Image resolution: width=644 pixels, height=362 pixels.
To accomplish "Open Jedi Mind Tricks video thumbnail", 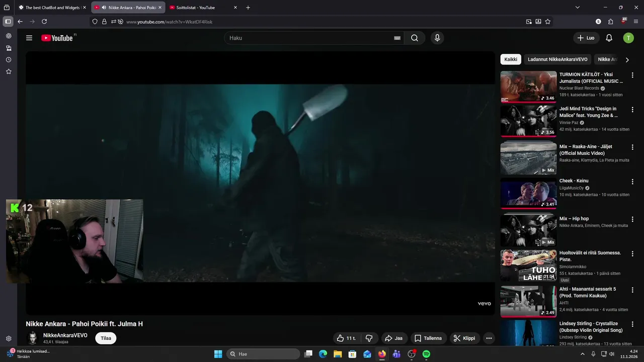I will (x=528, y=121).
